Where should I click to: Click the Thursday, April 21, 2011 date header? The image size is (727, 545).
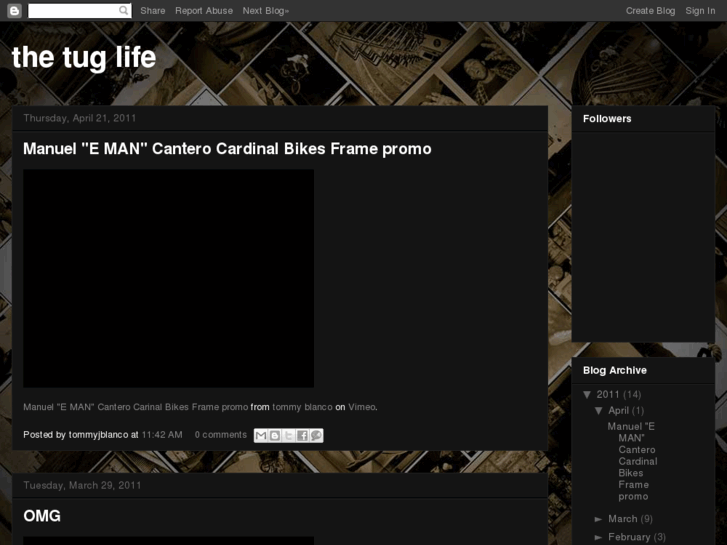click(x=80, y=118)
